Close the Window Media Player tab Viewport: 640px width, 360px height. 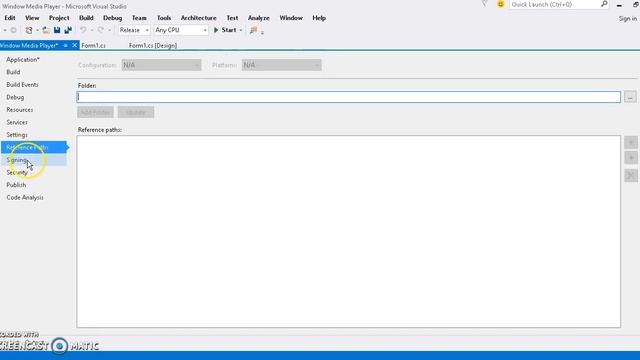pyautogui.click(x=75, y=45)
